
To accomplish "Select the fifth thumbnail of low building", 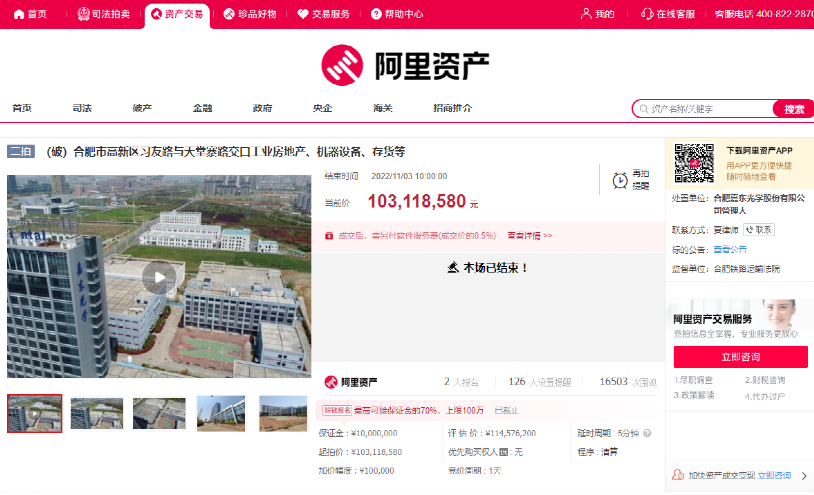I will coord(283,414).
